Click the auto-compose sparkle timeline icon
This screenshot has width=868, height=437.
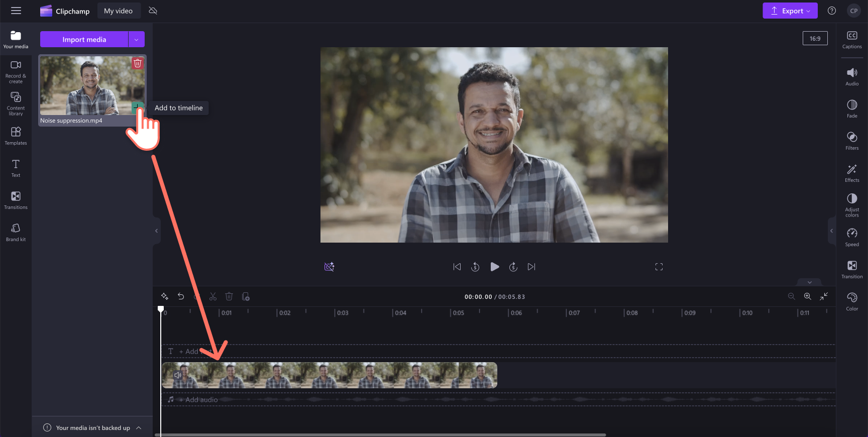coord(165,296)
